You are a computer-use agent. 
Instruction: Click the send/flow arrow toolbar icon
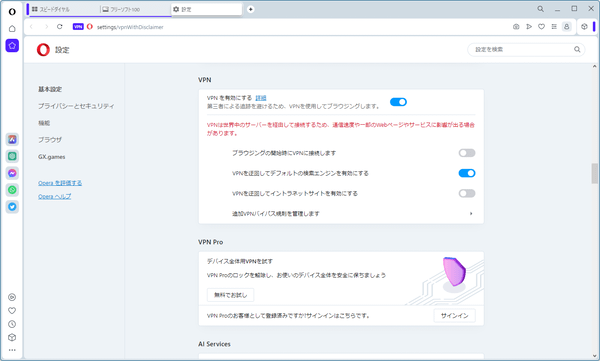coord(529,27)
